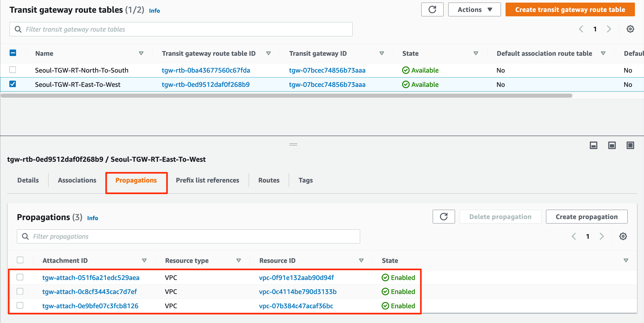Select Seoul-TGW-RT-North-To-South row checkbox
Viewport: 644px width, 323px height.
coord(13,70)
